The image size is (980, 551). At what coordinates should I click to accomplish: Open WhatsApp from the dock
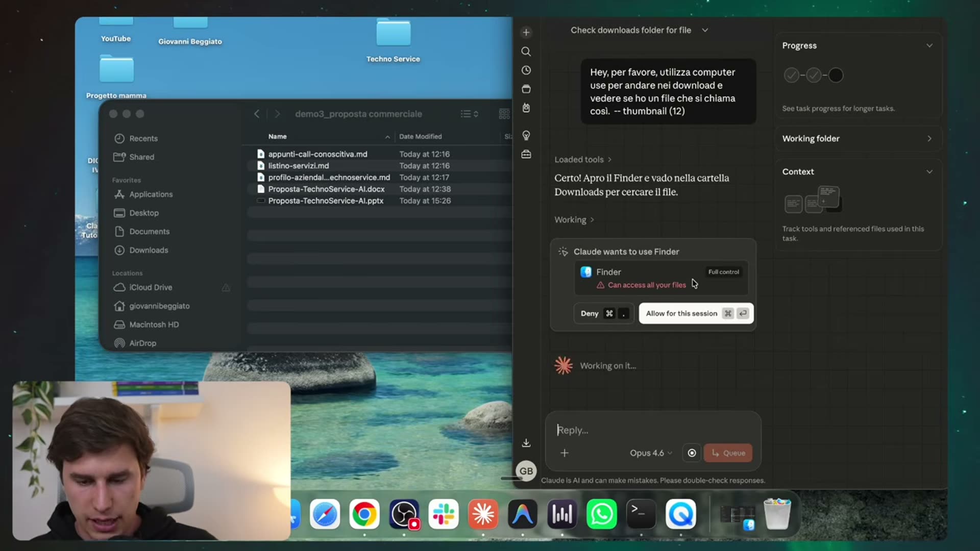[x=602, y=514]
